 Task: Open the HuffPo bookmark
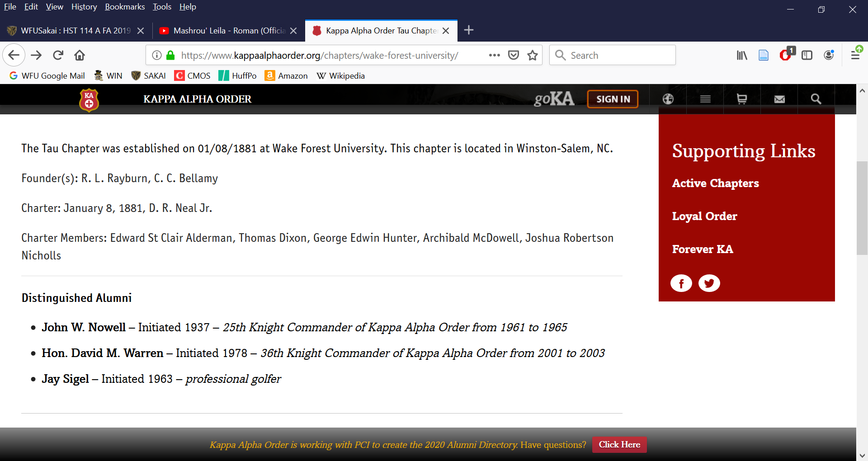coord(237,75)
